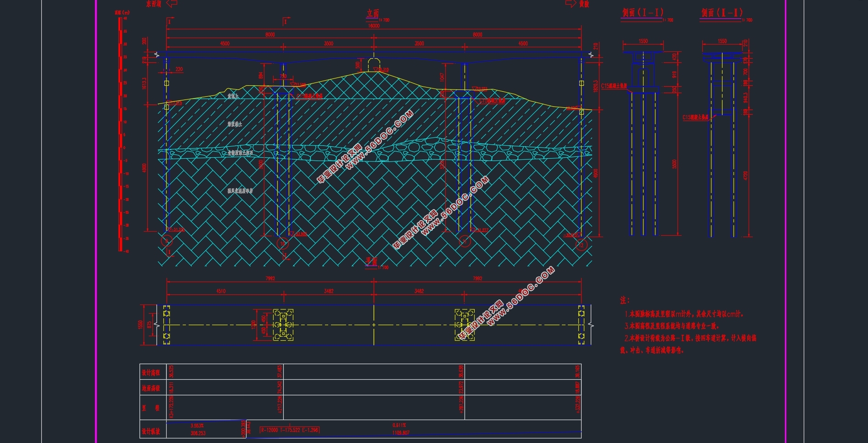Click the right arrow beside 黄陂

571,3
